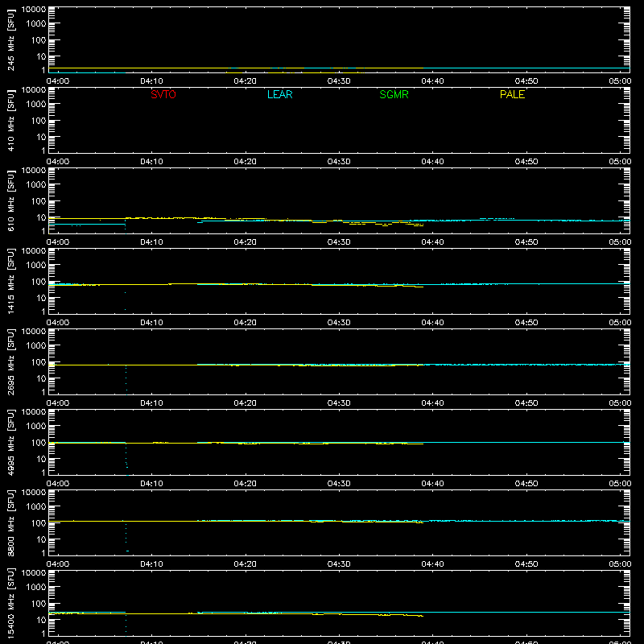This screenshot has width=644, height=644.
Task: Click the green SGMR legend label
Action: pyautogui.click(x=394, y=94)
